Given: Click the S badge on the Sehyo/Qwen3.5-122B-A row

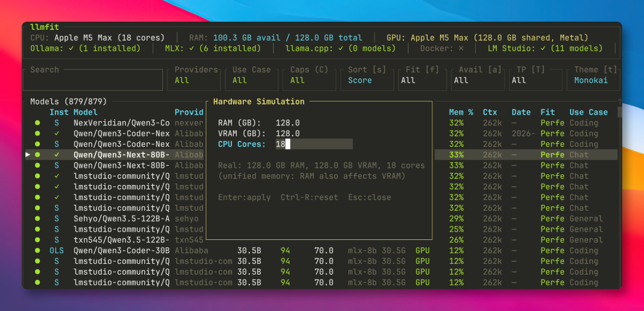Looking at the screenshot, I should [x=57, y=218].
